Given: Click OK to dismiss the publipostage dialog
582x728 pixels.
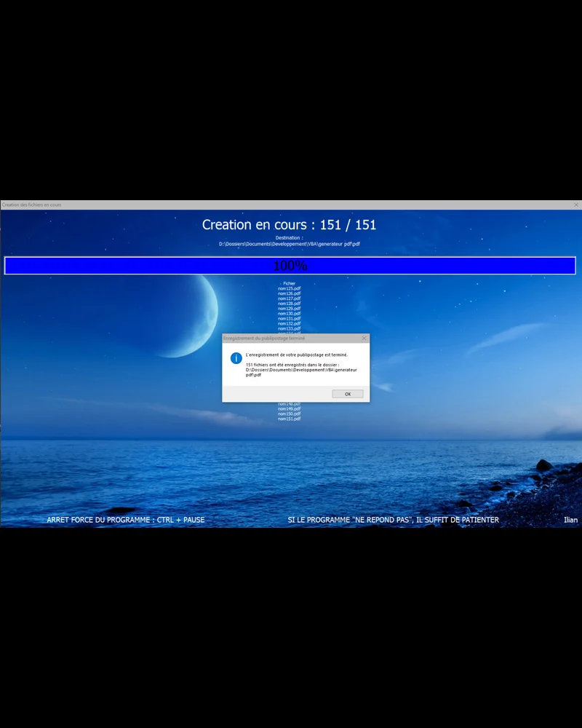Looking at the screenshot, I should click(347, 393).
